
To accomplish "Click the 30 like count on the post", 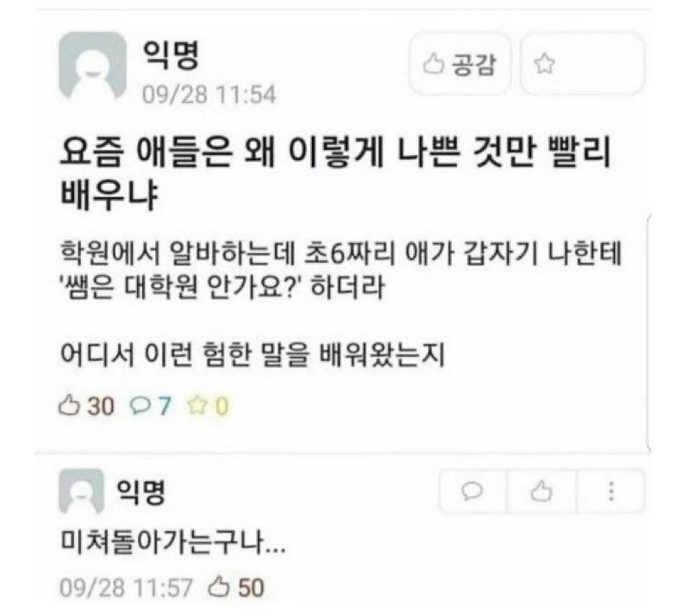I will point(101,406).
